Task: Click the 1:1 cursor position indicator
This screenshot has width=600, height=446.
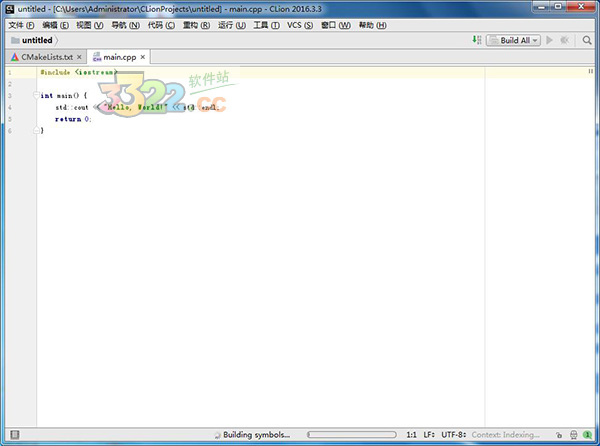Action: click(x=411, y=435)
